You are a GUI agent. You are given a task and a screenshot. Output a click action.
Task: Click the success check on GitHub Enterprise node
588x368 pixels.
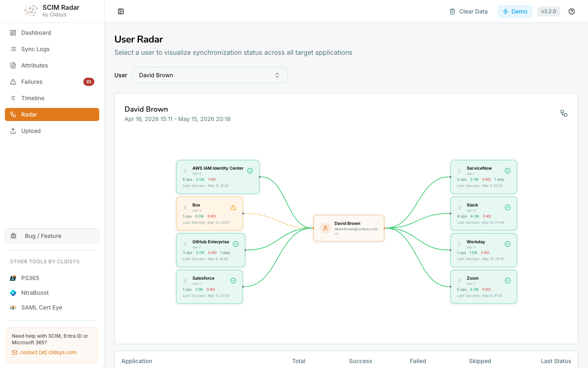click(236, 244)
